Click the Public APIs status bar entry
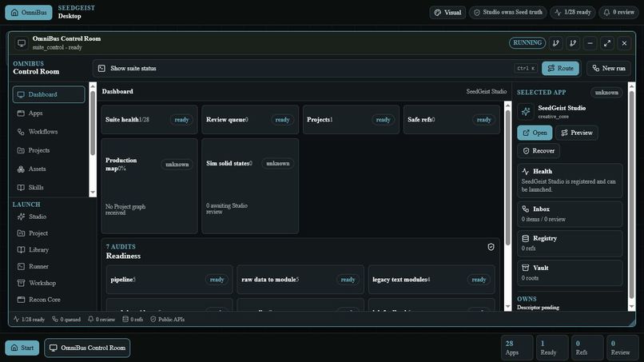This screenshot has width=644, height=362. coord(168,320)
